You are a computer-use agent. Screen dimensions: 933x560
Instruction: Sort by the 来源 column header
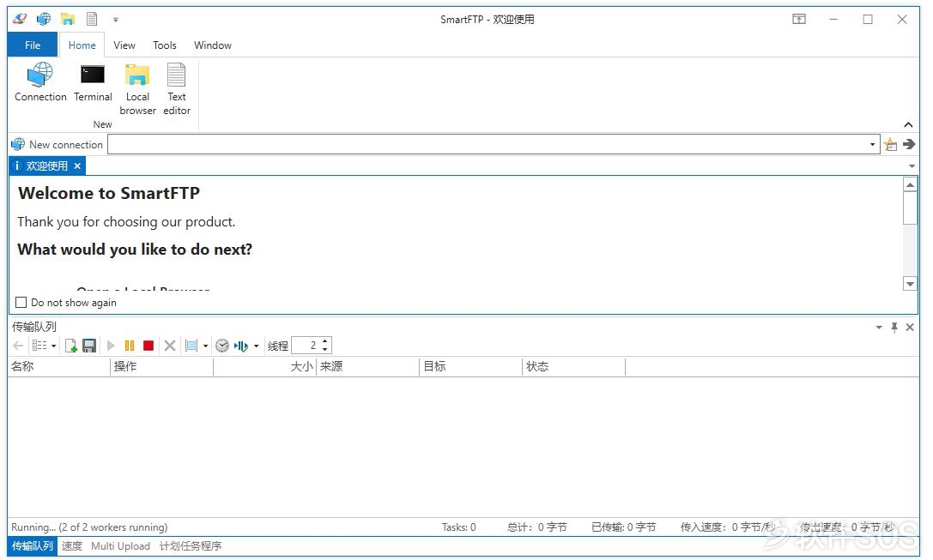367,366
